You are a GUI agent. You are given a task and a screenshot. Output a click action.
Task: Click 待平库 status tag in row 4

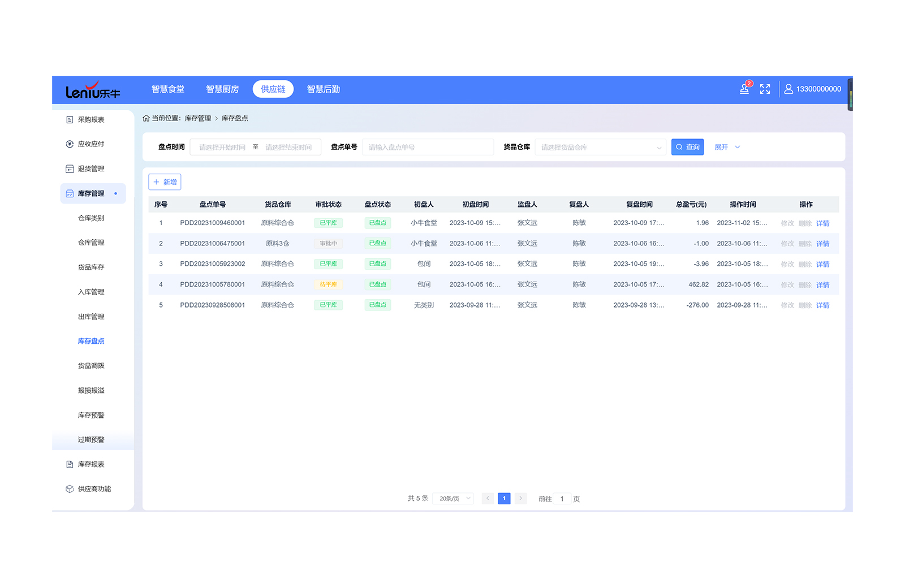328,284
